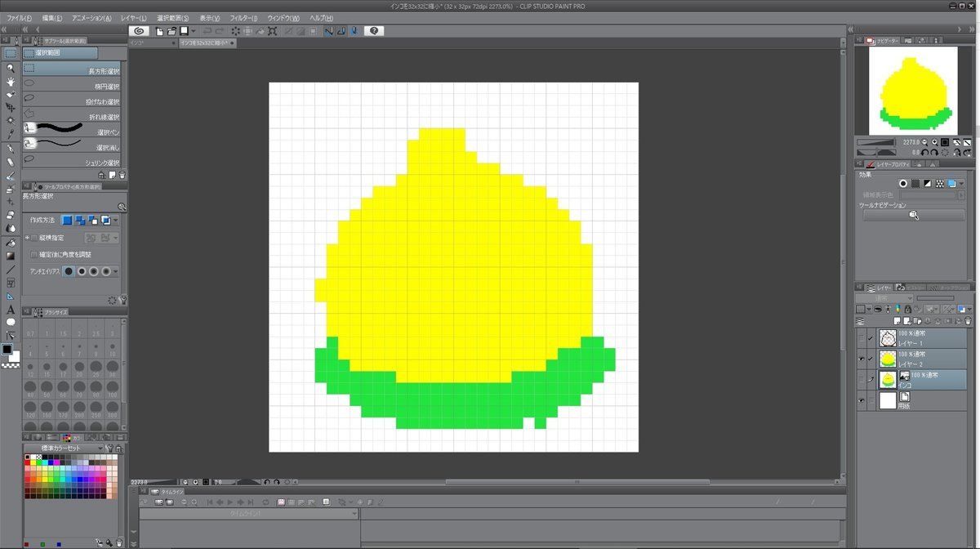Select the Eyedropper tool in toolbox
The width and height of the screenshot is (980, 549).
11,134
